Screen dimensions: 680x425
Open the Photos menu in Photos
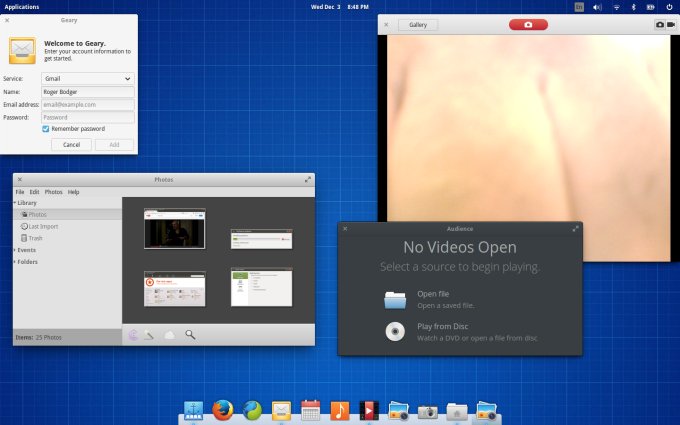point(53,192)
